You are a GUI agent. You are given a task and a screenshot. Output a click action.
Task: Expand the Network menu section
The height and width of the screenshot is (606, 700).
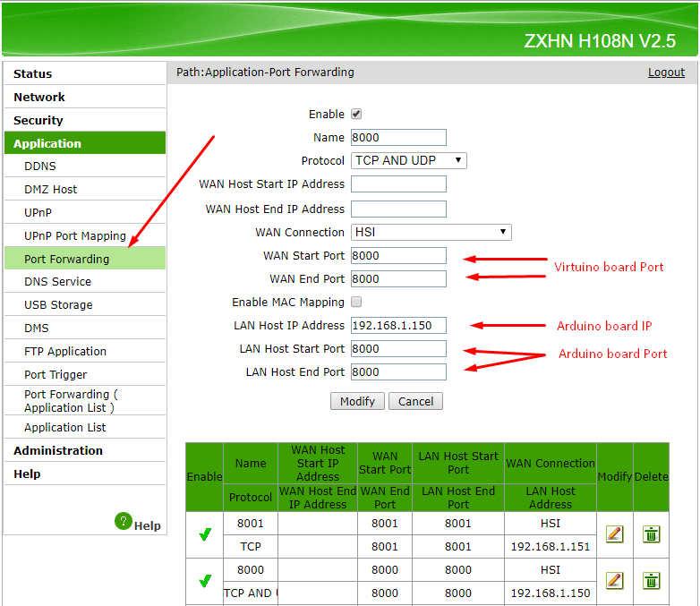tap(39, 98)
